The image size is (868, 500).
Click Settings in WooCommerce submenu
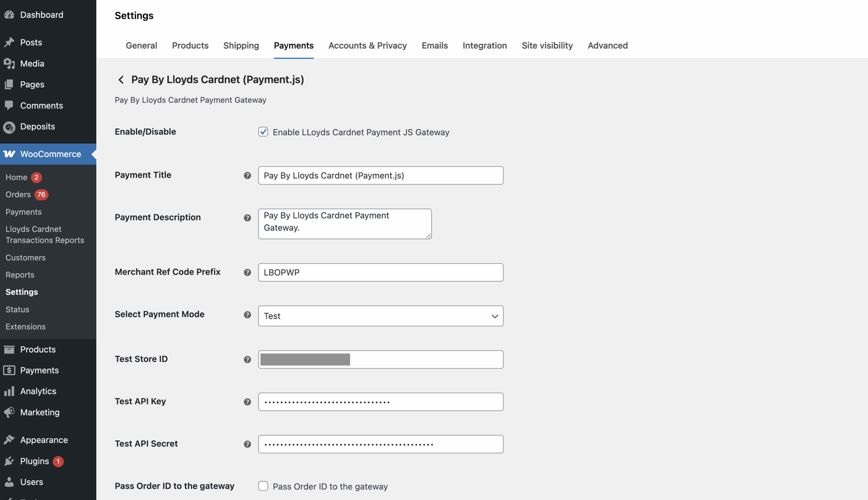pos(22,292)
